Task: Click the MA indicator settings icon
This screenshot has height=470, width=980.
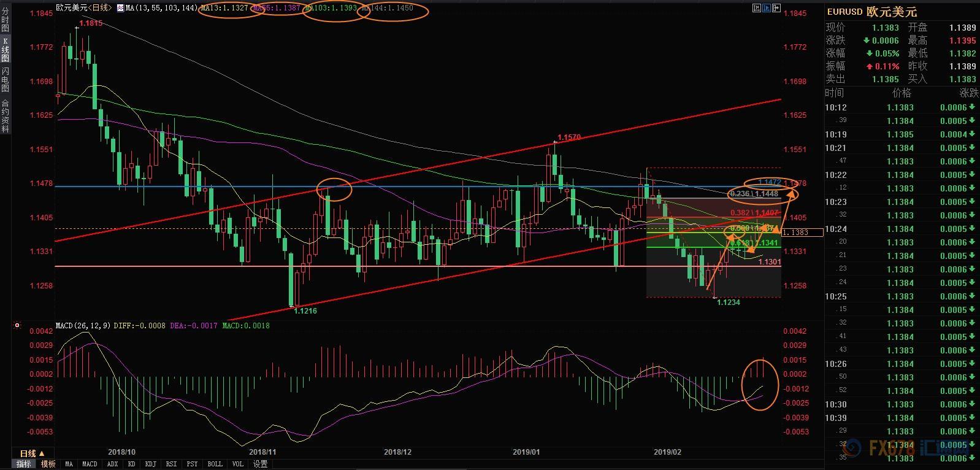Action: point(120,8)
